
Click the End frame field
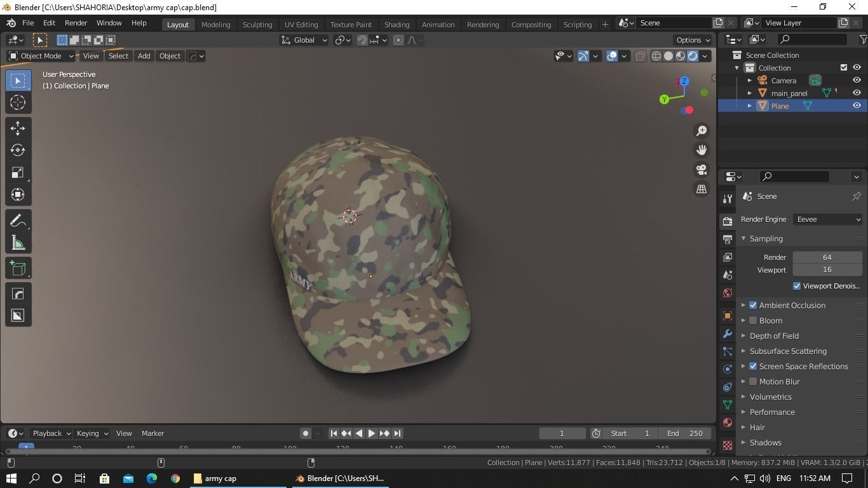click(x=685, y=433)
